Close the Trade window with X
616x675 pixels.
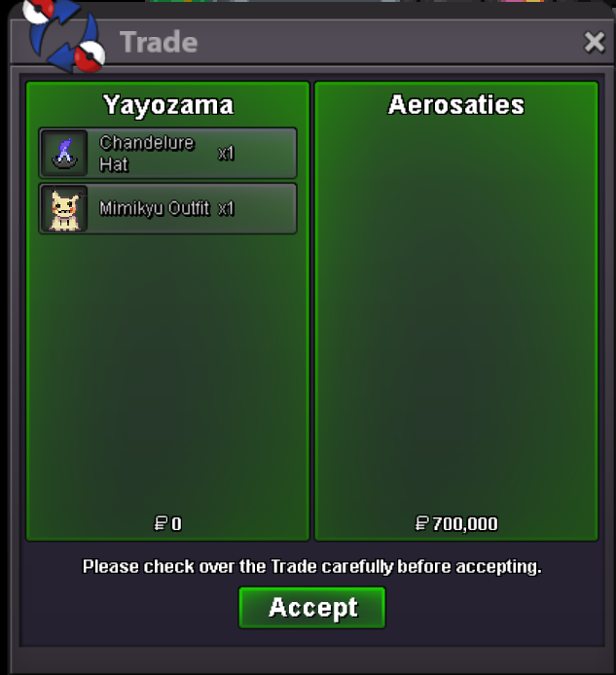pos(595,42)
